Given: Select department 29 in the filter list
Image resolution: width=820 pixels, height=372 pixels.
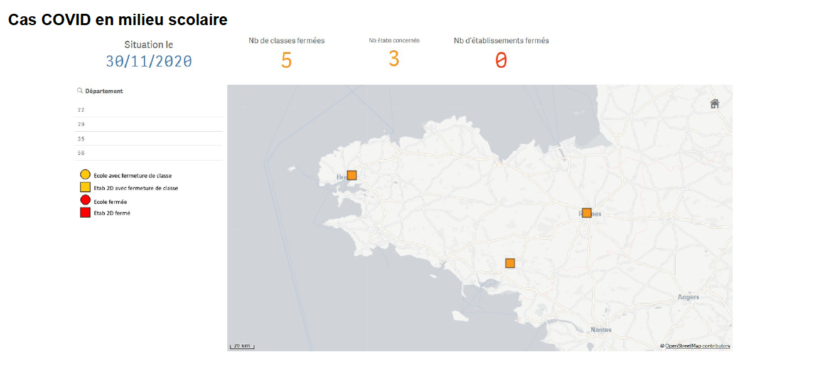Looking at the screenshot, I should 149,125.
